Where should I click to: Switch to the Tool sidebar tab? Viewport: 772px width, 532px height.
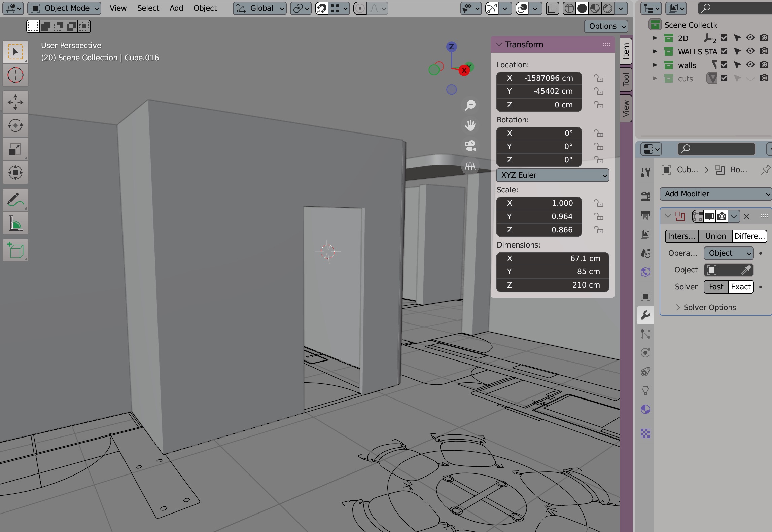(626, 79)
